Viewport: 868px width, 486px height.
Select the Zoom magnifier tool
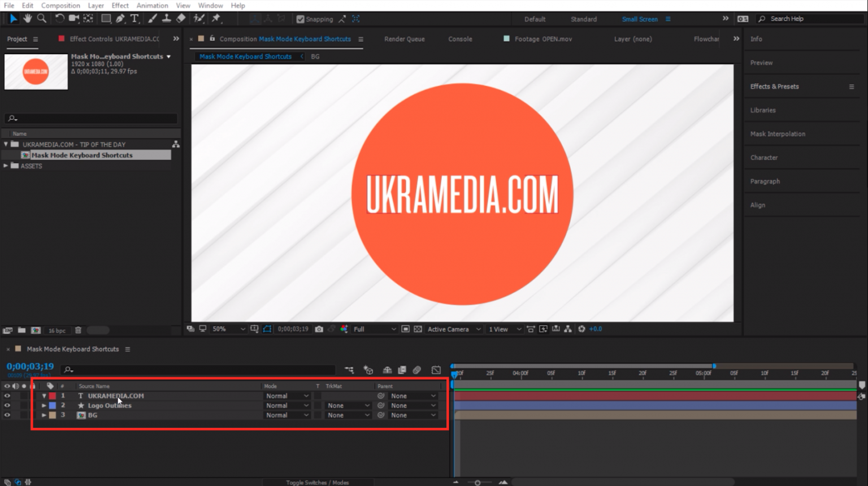click(x=41, y=19)
